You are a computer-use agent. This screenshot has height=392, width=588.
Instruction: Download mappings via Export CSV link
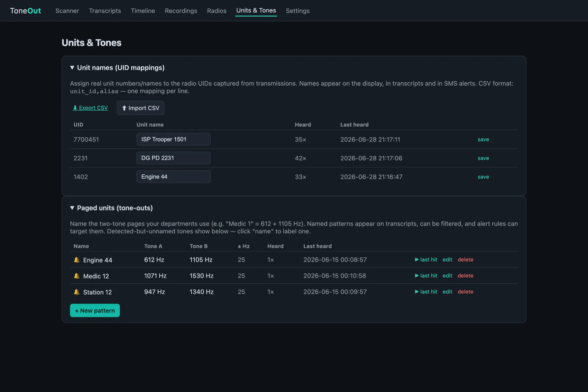[90, 108]
